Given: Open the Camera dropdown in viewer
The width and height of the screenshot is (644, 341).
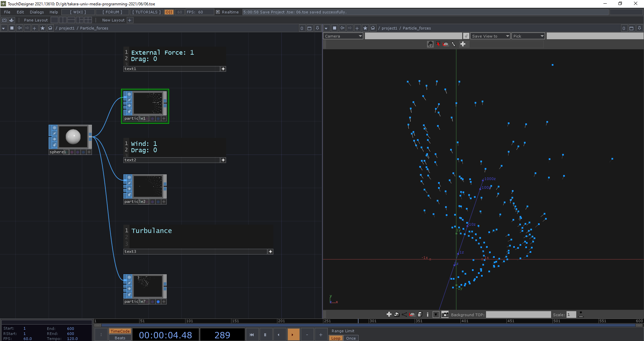Looking at the screenshot, I should pos(343,36).
